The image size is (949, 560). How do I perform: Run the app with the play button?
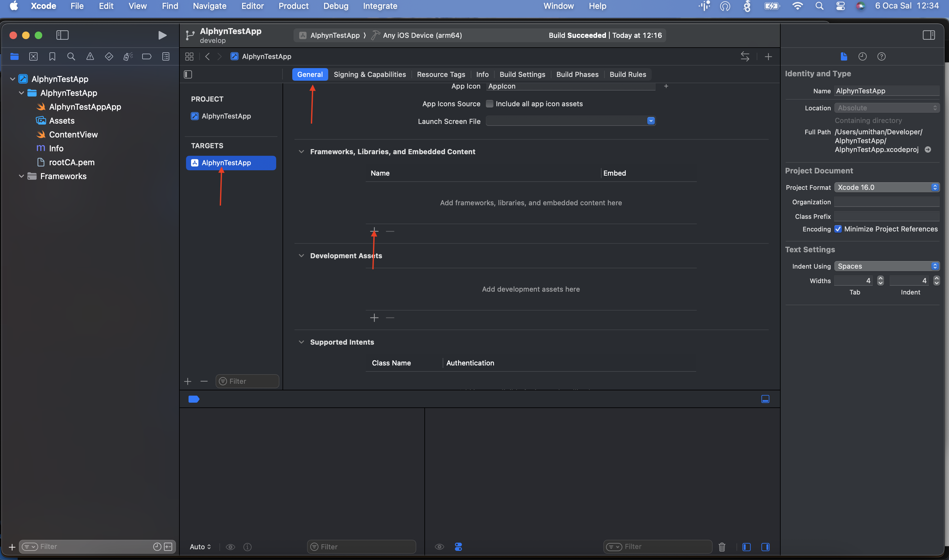pyautogui.click(x=162, y=35)
